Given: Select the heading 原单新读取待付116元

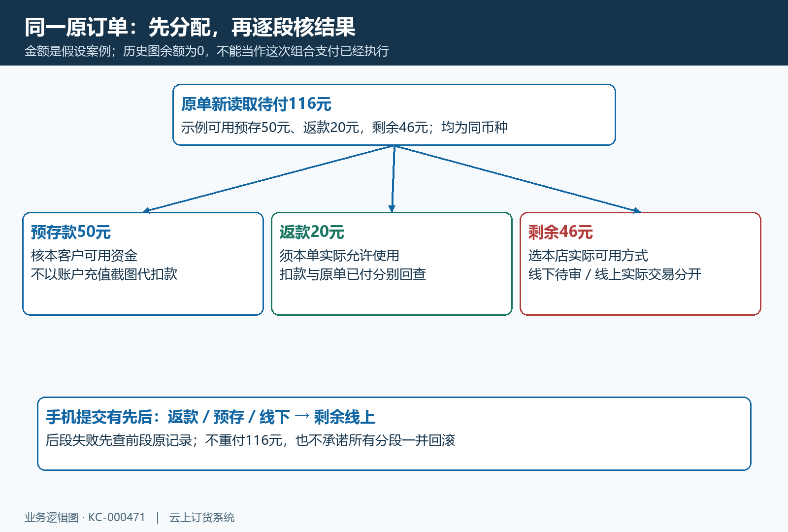Looking at the screenshot, I should (x=256, y=104).
